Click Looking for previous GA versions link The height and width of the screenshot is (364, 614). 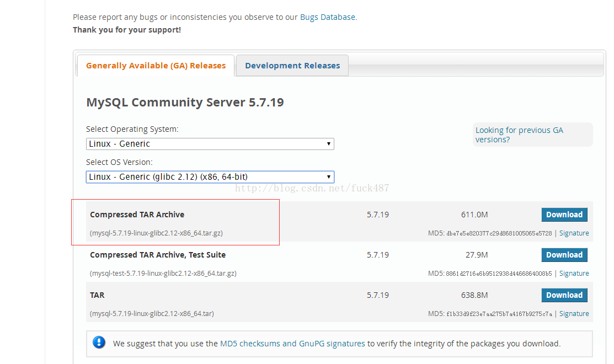point(519,135)
